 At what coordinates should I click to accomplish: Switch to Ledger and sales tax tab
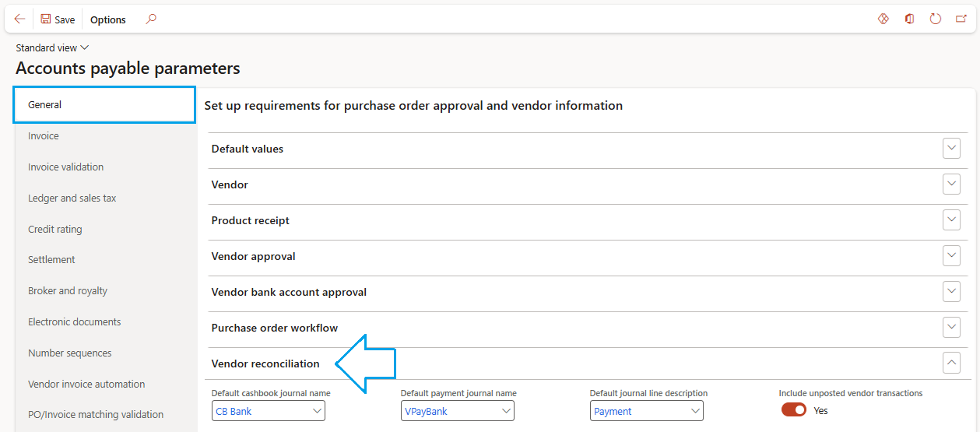[x=72, y=198]
